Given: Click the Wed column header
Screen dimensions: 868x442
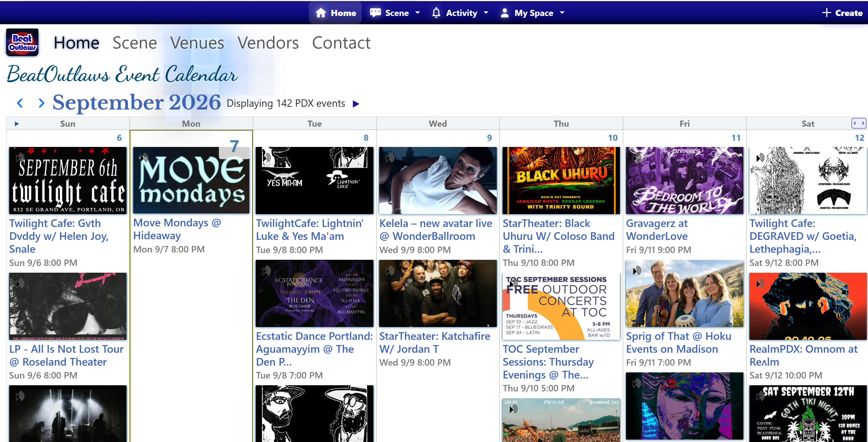Looking at the screenshot, I should 438,124.
